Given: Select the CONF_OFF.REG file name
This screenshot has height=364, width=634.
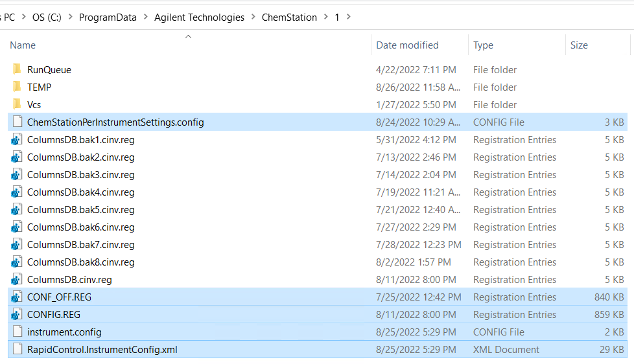Looking at the screenshot, I should tap(59, 297).
